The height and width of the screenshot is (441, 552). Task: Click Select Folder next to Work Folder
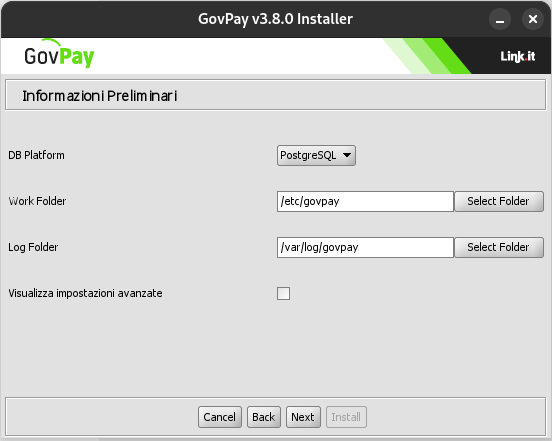[x=499, y=201]
